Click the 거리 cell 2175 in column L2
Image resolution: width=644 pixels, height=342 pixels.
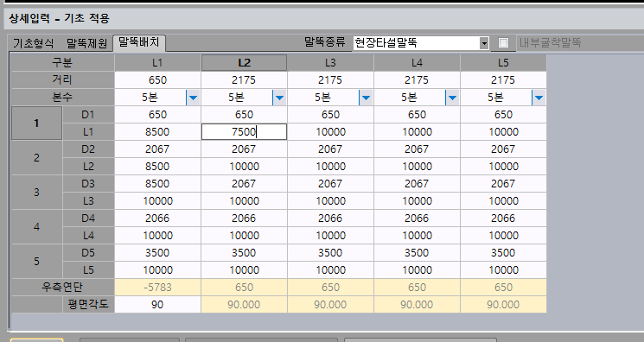tap(244, 80)
